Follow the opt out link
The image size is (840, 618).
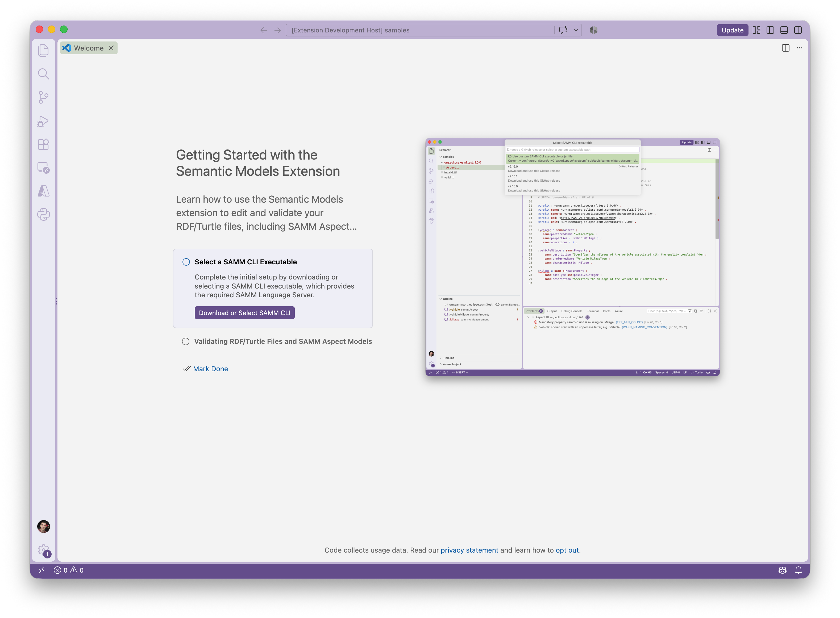point(567,550)
